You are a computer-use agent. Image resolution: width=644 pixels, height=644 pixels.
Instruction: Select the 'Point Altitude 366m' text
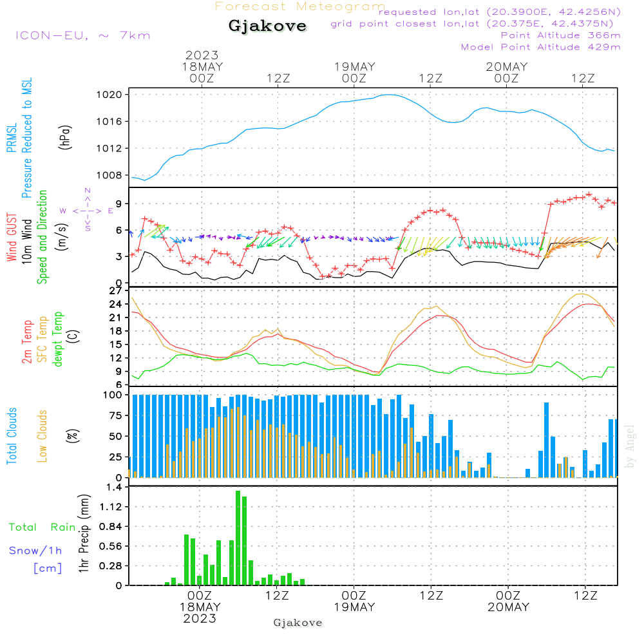561,35
